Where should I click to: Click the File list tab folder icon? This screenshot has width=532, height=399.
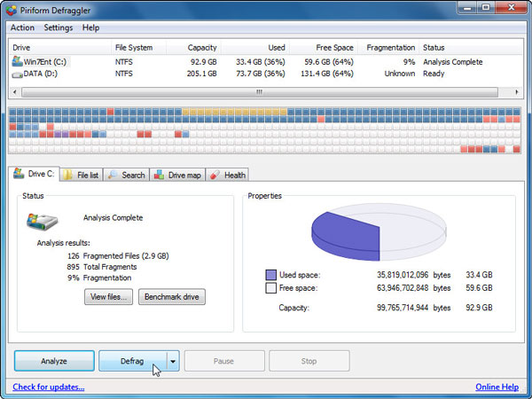[67, 175]
